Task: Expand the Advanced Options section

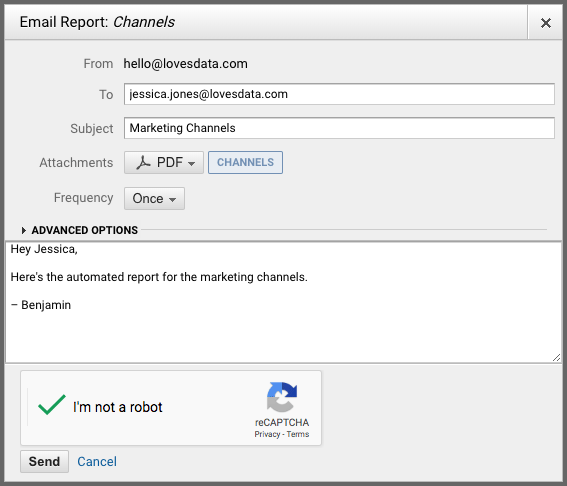Action: pyautogui.click(x=85, y=230)
